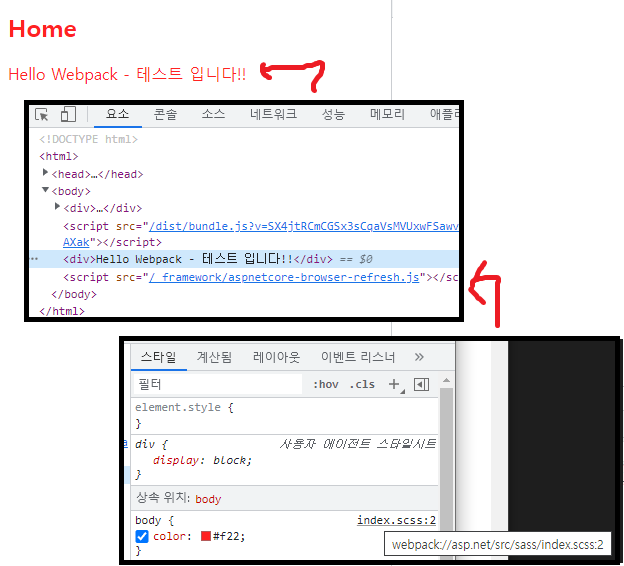Open the #f22 color swatch picker
This screenshot has width=624, height=566.
click(206, 536)
